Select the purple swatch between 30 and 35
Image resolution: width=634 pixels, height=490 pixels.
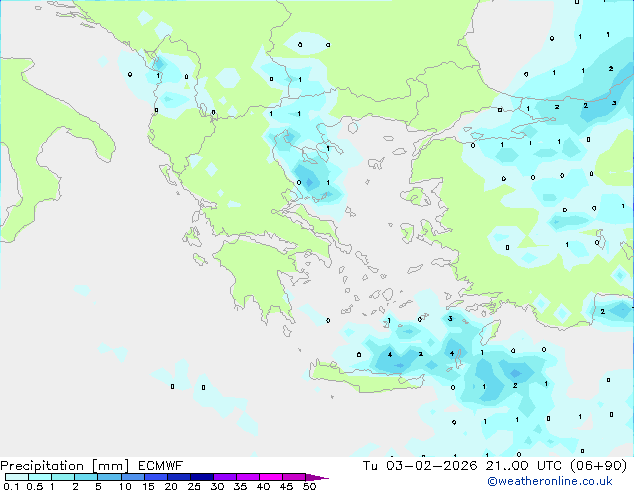tap(224, 477)
